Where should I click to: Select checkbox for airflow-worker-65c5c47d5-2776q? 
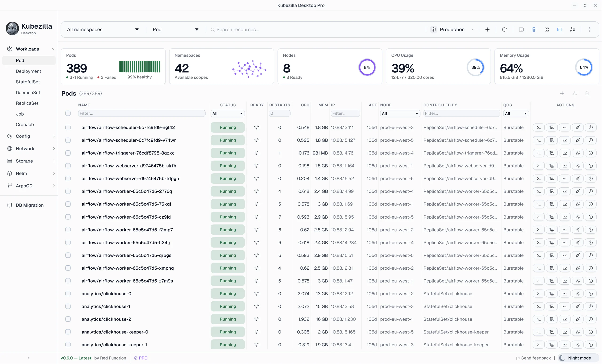[68, 191]
